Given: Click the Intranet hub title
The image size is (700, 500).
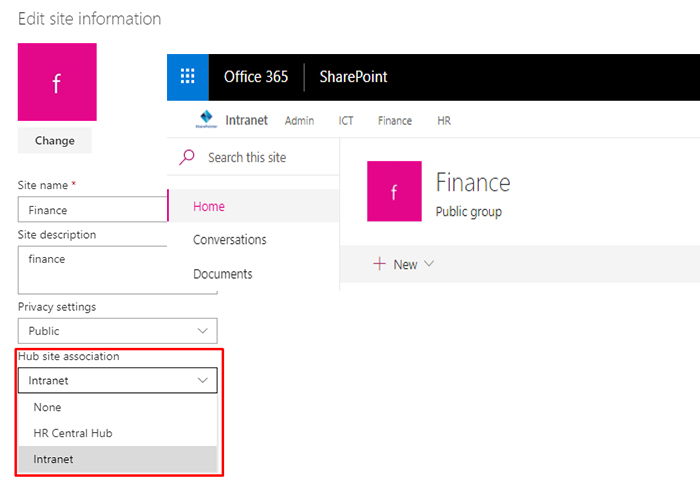Looking at the screenshot, I should tap(246, 120).
